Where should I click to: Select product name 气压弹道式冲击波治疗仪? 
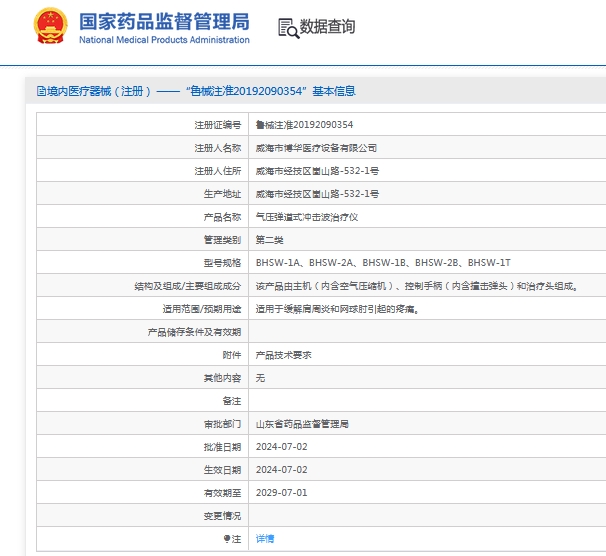click(307, 217)
